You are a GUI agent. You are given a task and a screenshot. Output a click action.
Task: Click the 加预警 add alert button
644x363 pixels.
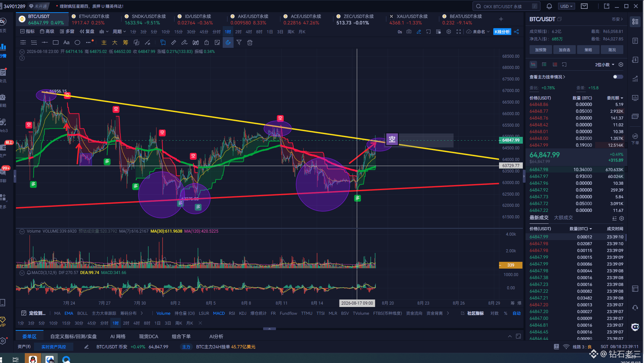point(541,50)
